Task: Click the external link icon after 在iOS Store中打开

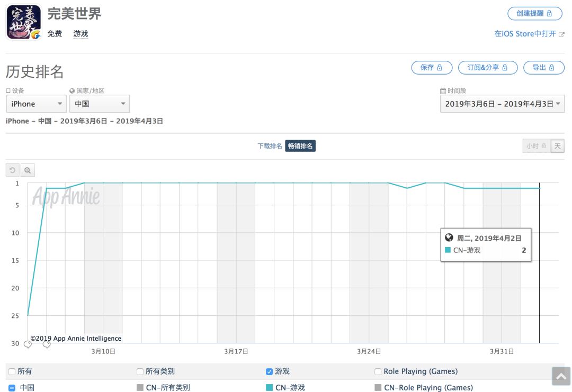Action: click(561, 34)
